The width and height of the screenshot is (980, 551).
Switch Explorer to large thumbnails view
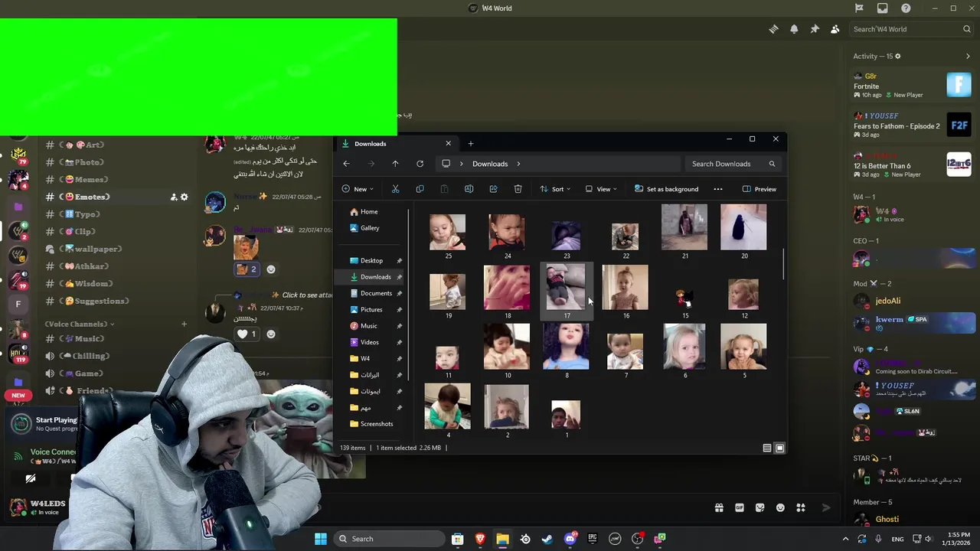click(779, 448)
